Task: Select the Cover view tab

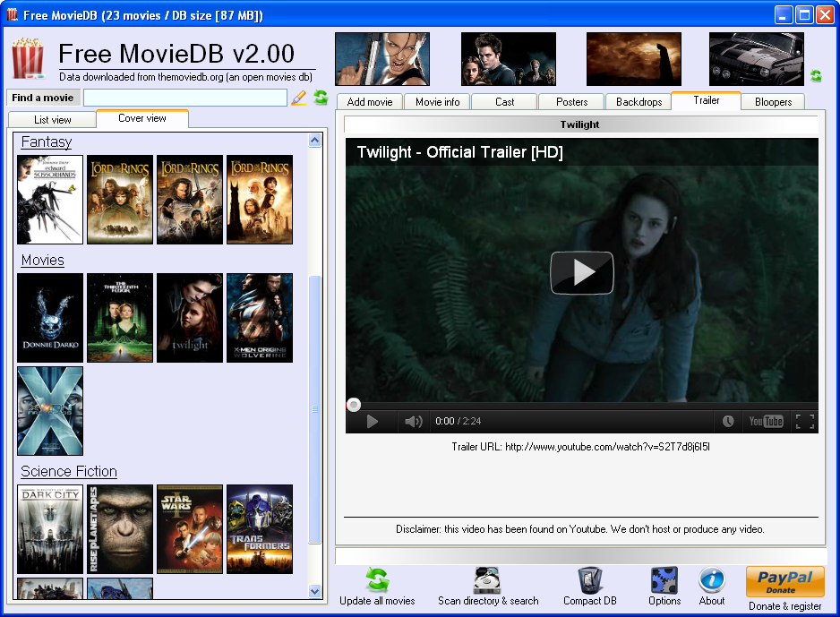Action: click(142, 118)
